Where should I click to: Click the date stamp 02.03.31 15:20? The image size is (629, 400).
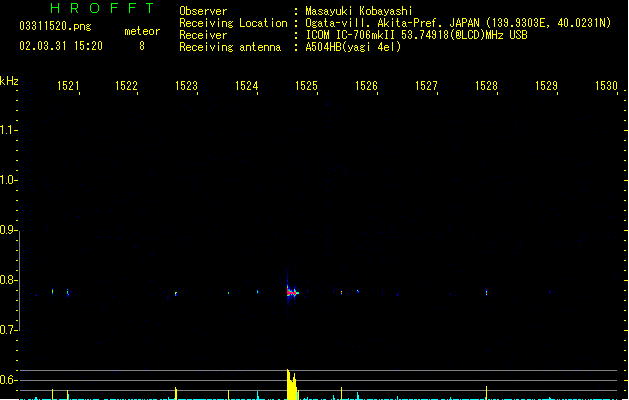click(61, 46)
